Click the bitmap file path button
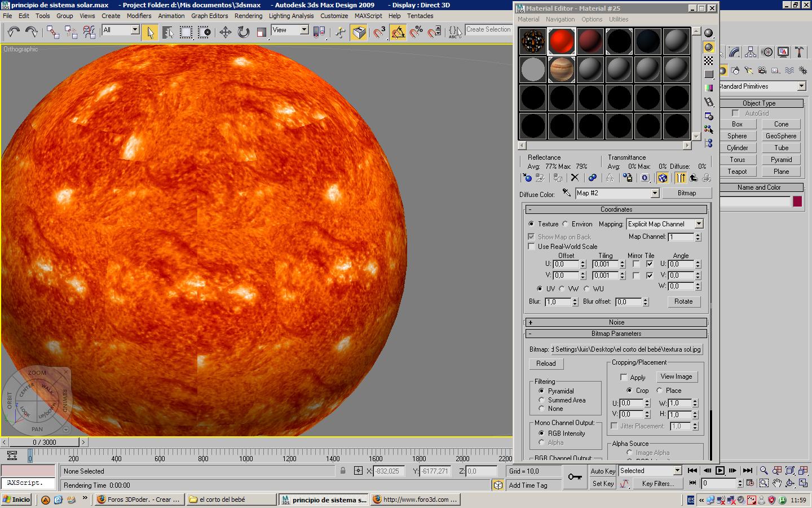This screenshot has height=508, width=812. [x=626, y=349]
